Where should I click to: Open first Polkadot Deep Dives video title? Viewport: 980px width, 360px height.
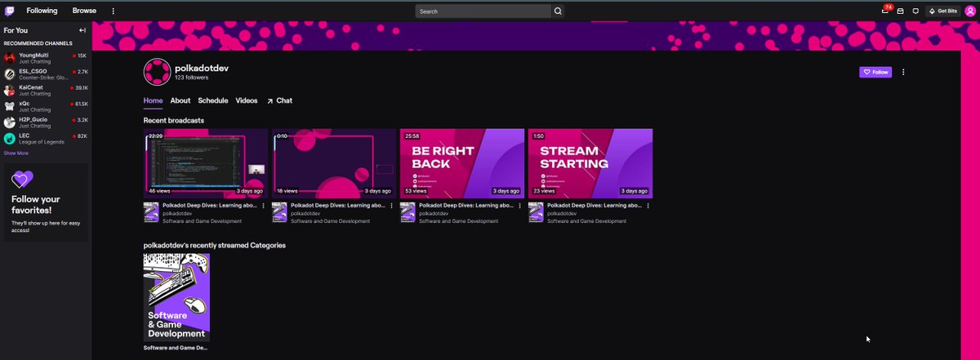(x=210, y=206)
